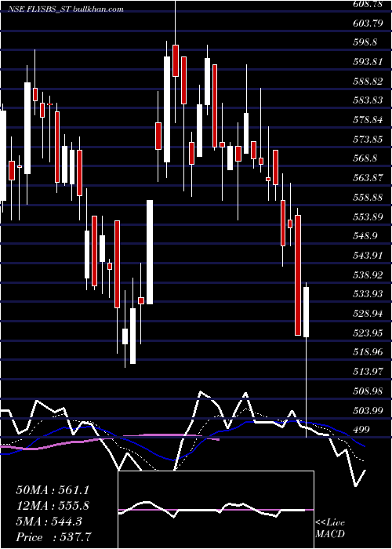Click the <<Live MACD label

pos(330,529)
